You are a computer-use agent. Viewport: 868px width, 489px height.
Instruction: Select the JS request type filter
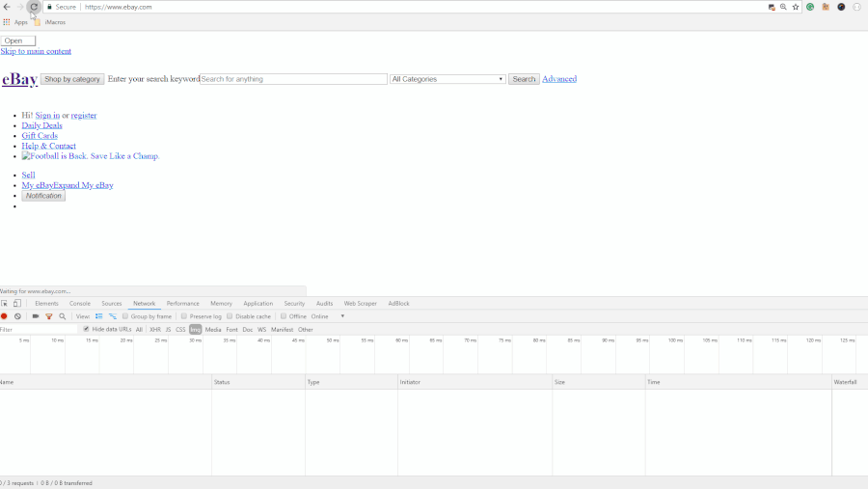tap(168, 330)
